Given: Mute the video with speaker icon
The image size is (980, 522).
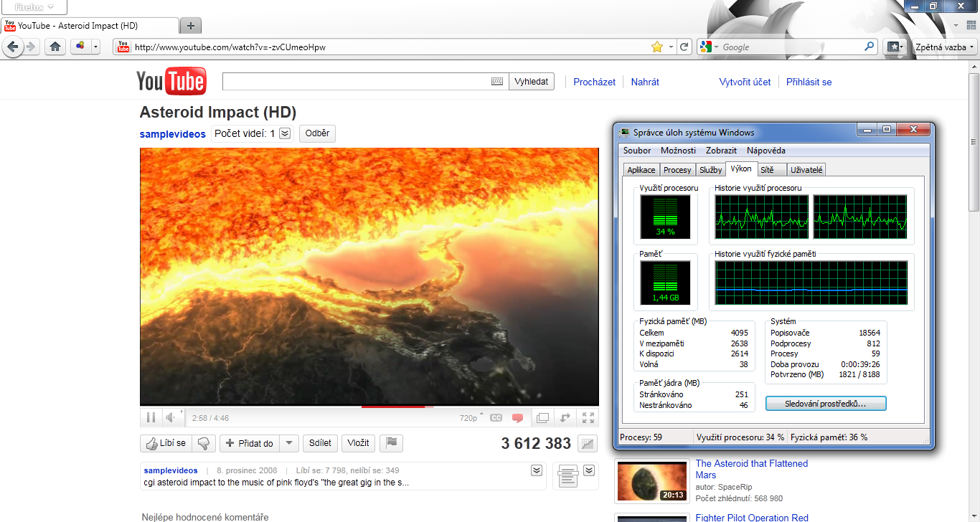Looking at the screenshot, I should [171, 417].
